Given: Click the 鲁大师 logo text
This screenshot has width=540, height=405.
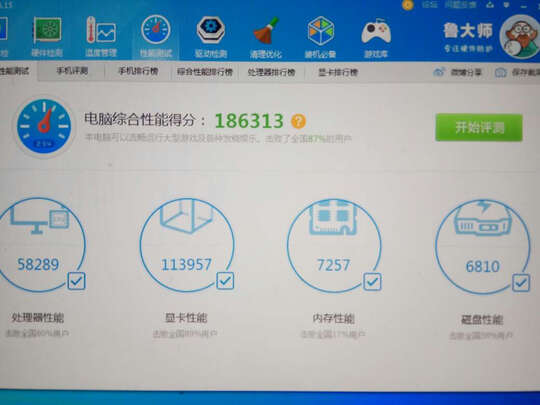Looking at the screenshot, I should tap(468, 31).
